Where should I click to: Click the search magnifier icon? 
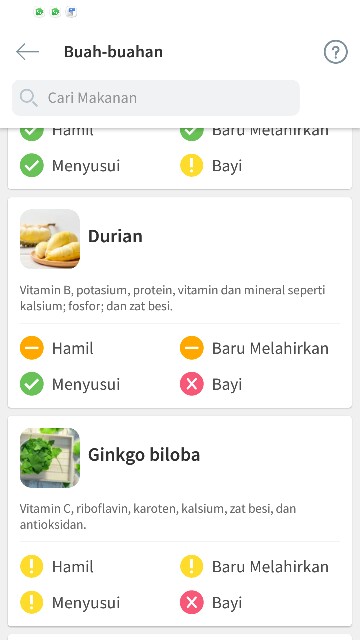tap(29, 98)
